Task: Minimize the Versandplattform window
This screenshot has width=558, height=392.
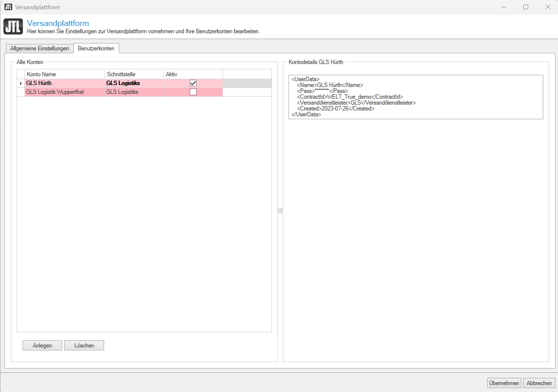Action: pos(503,7)
